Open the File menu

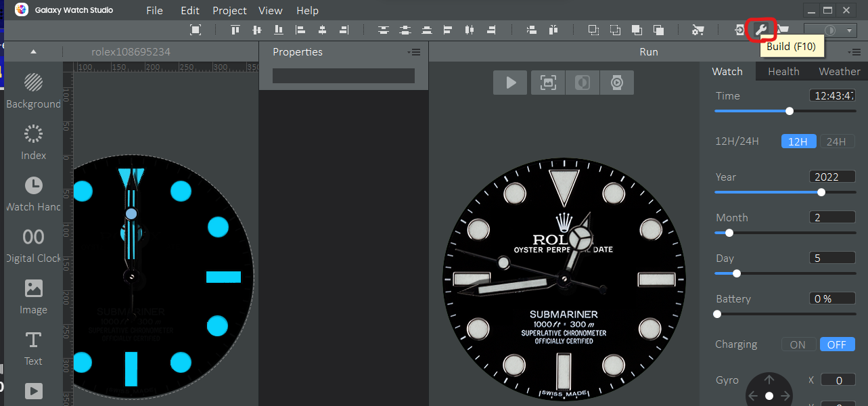(x=154, y=11)
